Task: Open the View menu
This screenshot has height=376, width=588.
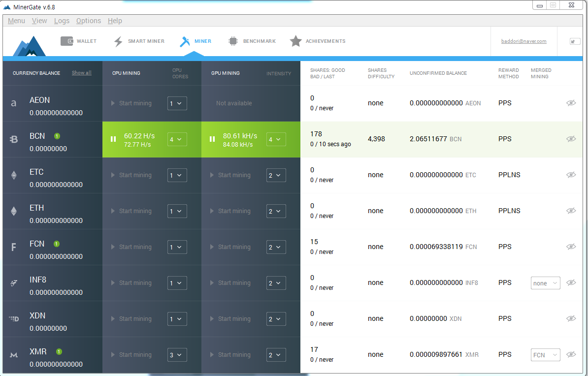Action: click(x=39, y=21)
